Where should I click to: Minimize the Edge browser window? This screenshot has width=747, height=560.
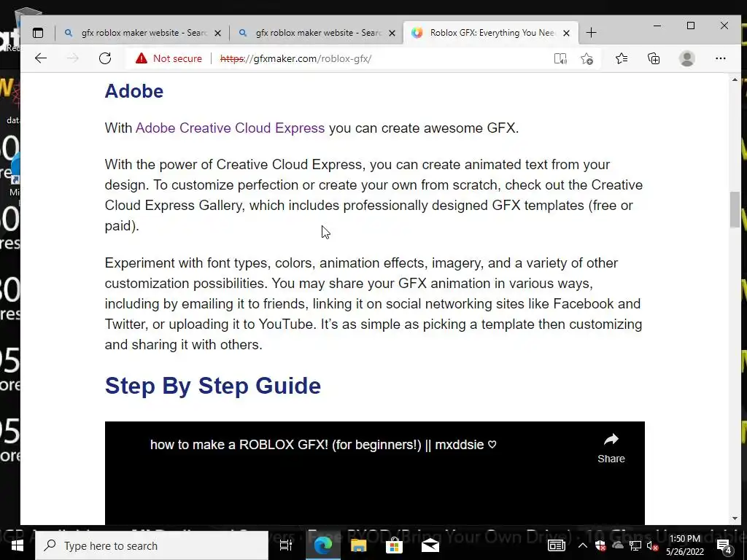(657, 26)
